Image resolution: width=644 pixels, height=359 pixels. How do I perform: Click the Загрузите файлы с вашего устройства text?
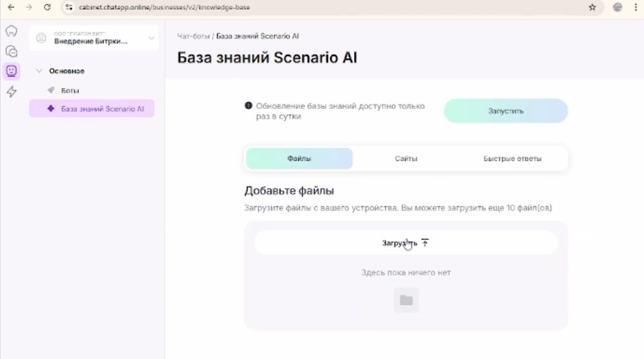tap(398, 208)
